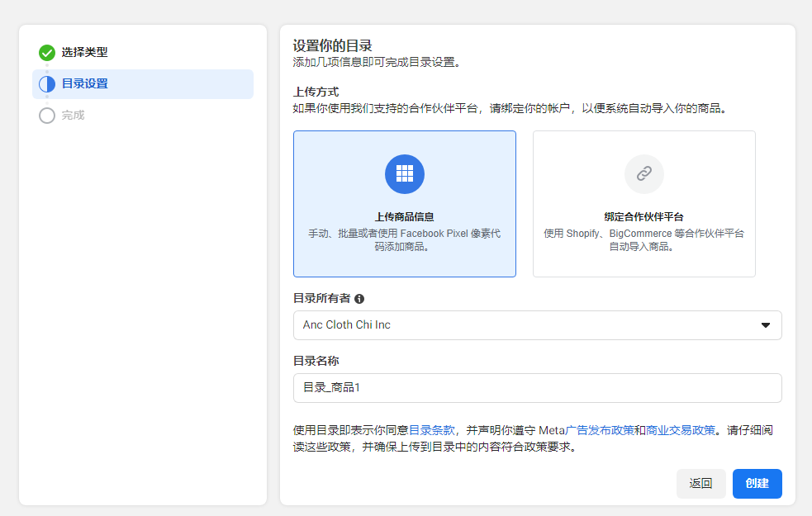The width and height of the screenshot is (812, 516).
Task: Click the 目录_商品1 name input field
Action: 538,388
